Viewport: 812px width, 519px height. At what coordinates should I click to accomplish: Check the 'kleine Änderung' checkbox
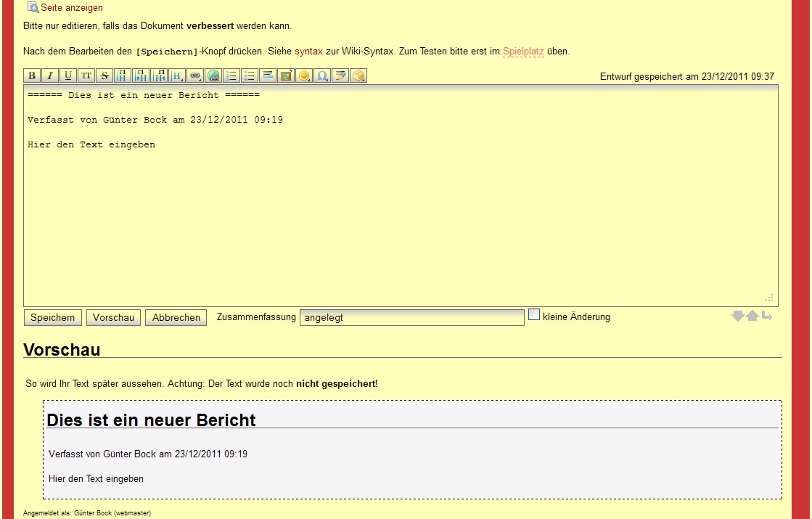[x=534, y=315]
